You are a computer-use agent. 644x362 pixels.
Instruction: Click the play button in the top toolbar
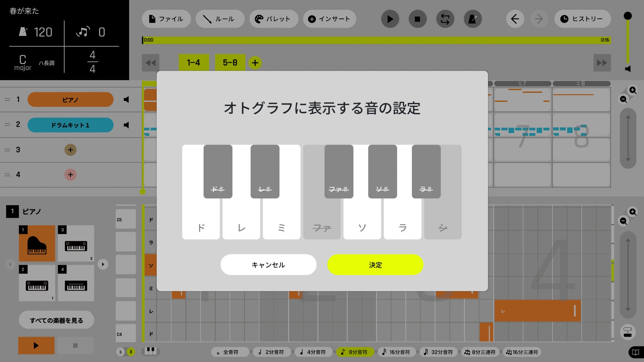point(390,19)
